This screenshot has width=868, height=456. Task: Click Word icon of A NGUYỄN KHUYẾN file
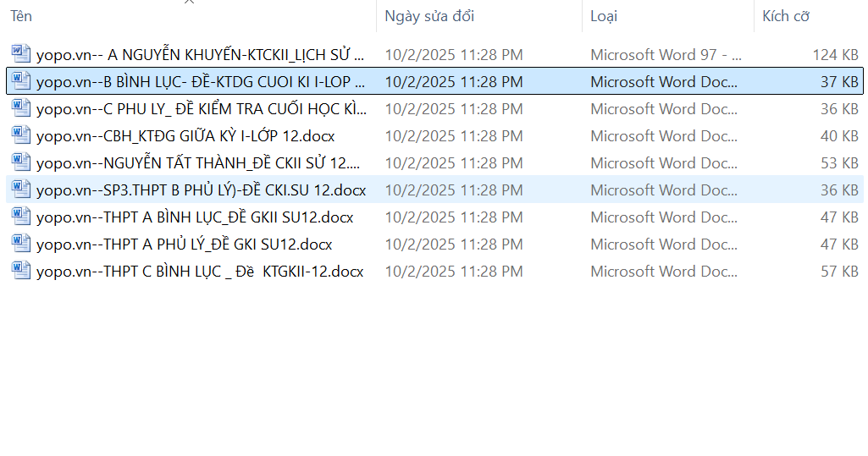[x=21, y=54]
